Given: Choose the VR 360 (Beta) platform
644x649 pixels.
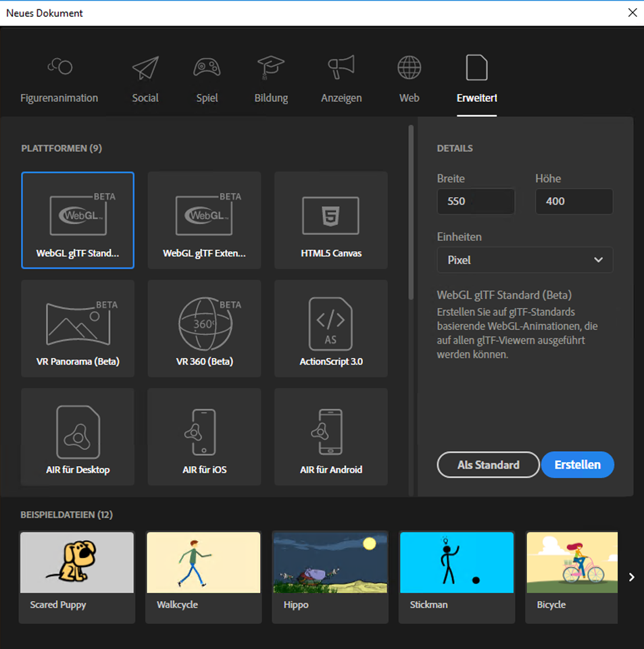Looking at the screenshot, I should pos(203,328).
